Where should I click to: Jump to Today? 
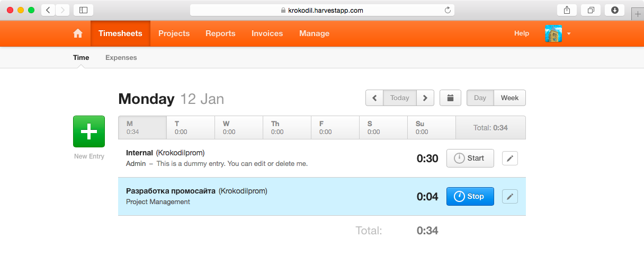pyautogui.click(x=399, y=98)
